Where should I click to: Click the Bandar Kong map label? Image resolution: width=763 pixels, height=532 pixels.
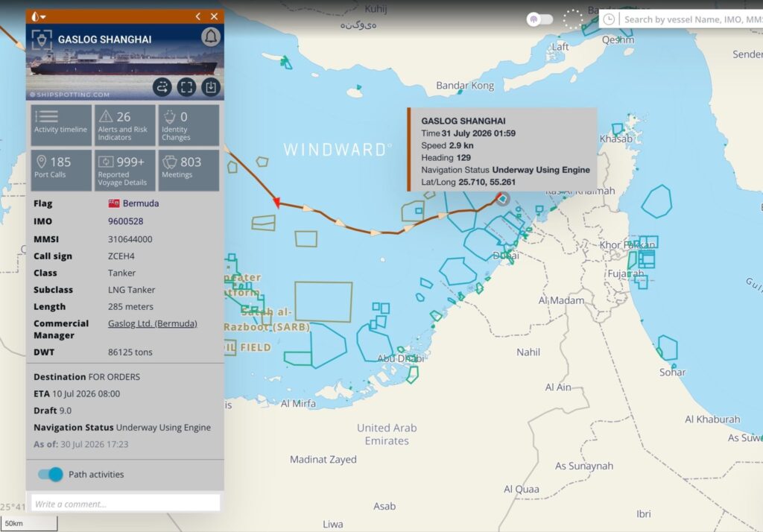465,86
